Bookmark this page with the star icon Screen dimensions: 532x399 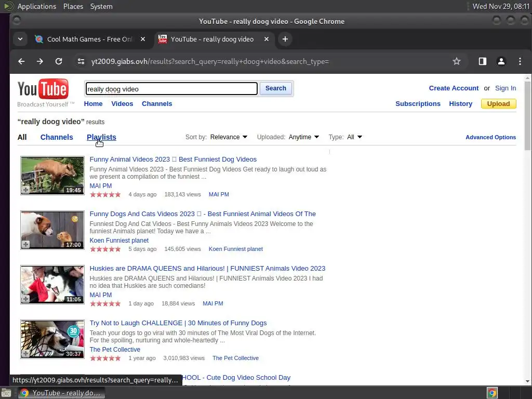point(457,61)
